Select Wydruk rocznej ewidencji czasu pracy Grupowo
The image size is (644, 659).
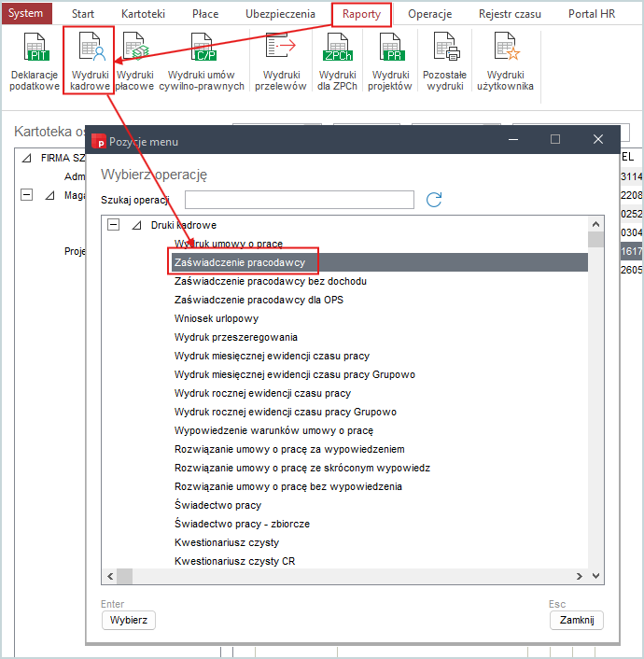pyautogui.click(x=286, y=412)
